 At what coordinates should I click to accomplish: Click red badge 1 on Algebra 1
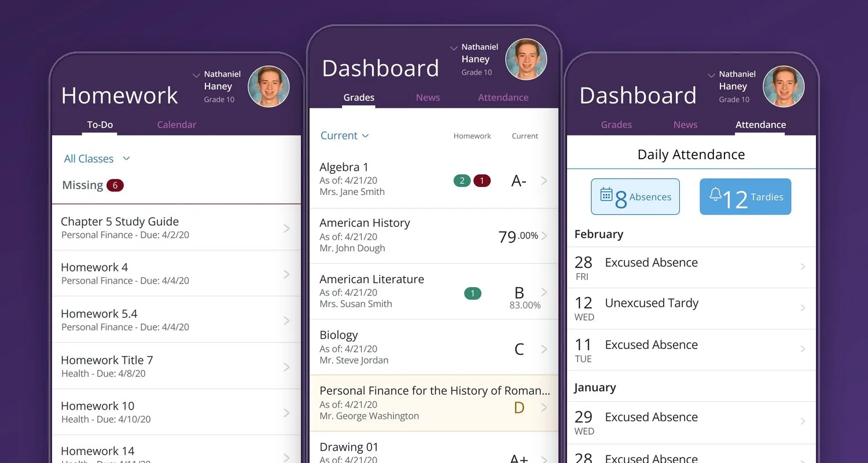pyautogui.click(x=482, y=181)
